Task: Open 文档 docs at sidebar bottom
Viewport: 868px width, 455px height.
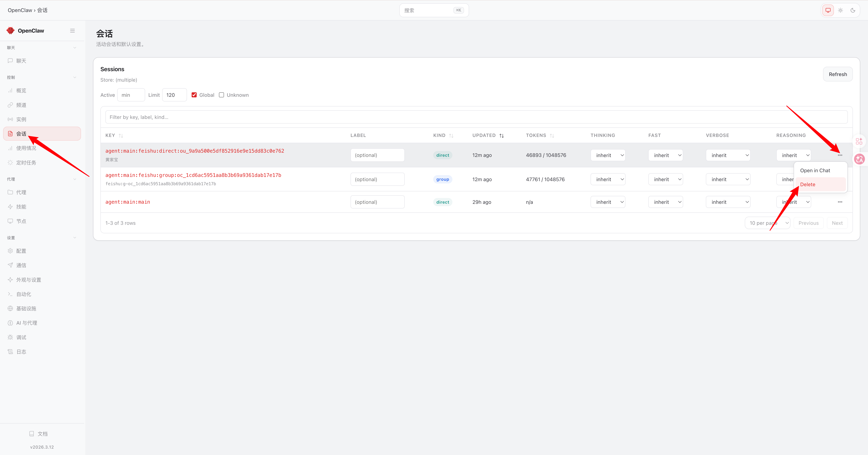Action: (x=38, y=434)
